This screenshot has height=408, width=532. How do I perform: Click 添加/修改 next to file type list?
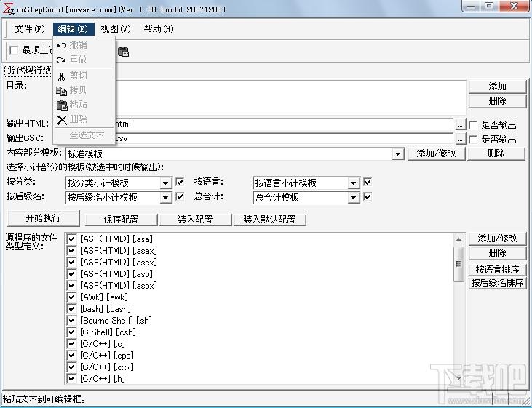(497, 239)
